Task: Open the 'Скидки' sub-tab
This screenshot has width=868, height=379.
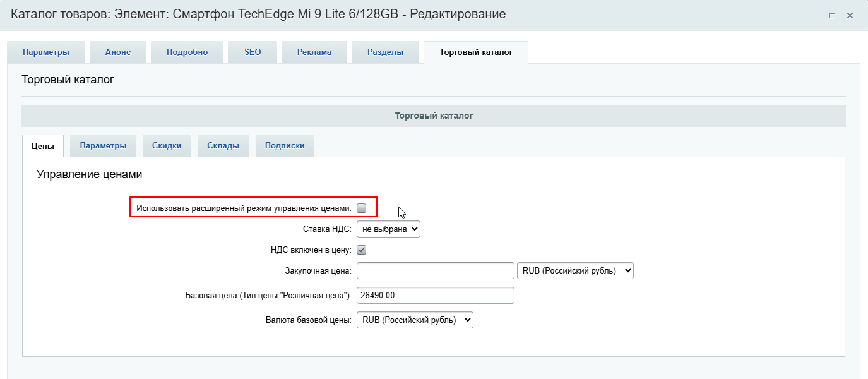Action: point(167,145)
